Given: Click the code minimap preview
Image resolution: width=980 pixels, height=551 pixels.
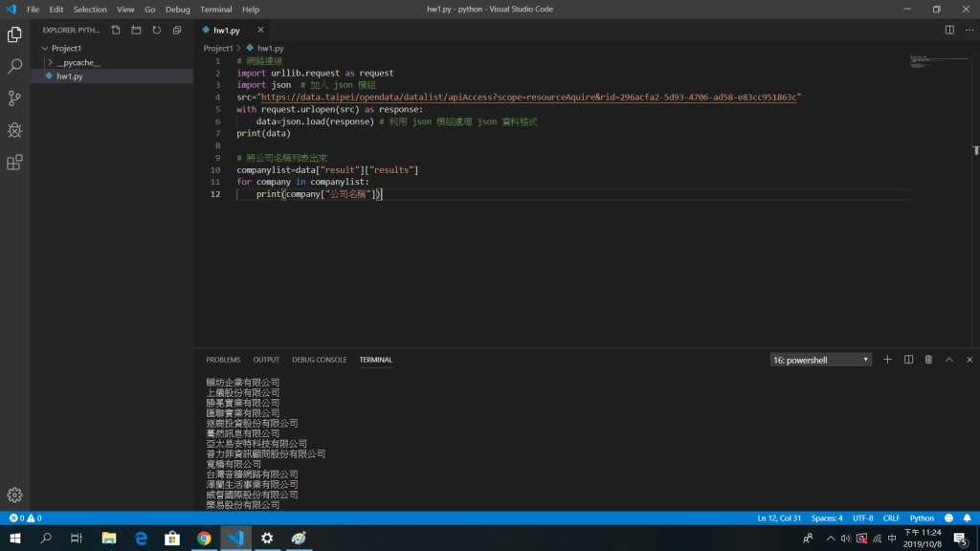Looking at the screenshot, I should [939, 61].
